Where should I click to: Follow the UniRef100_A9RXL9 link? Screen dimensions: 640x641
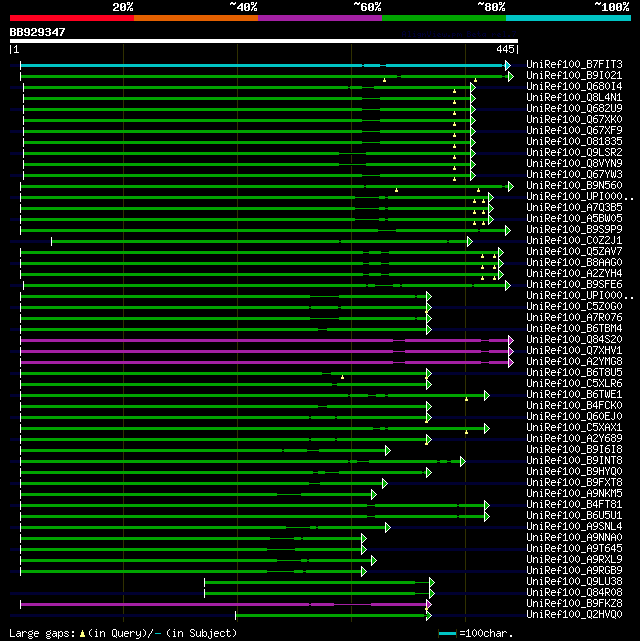coord(574,560)
